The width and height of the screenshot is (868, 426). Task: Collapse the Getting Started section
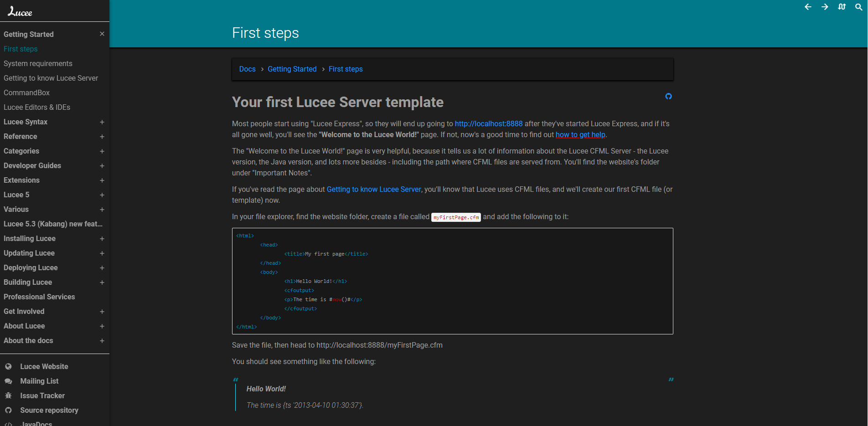(x=102, y=34)
